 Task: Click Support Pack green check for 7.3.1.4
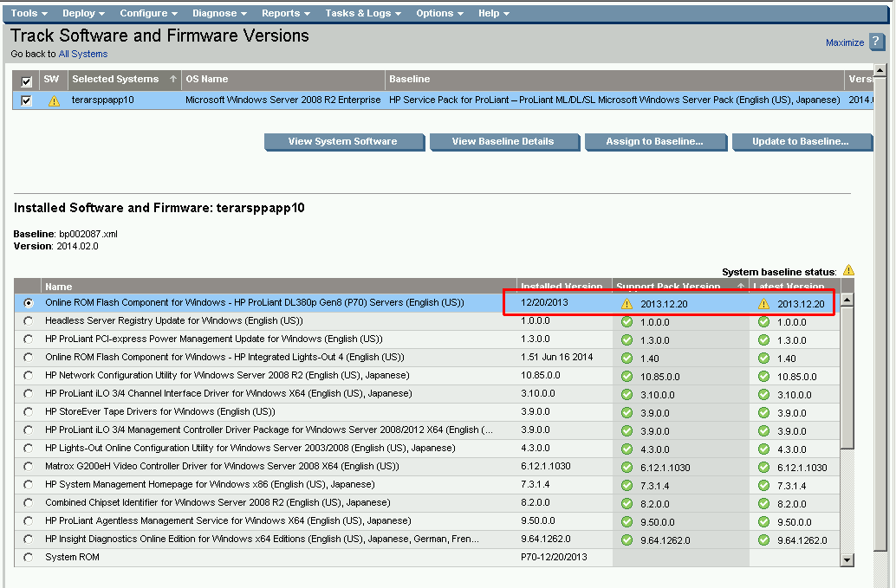627,486
